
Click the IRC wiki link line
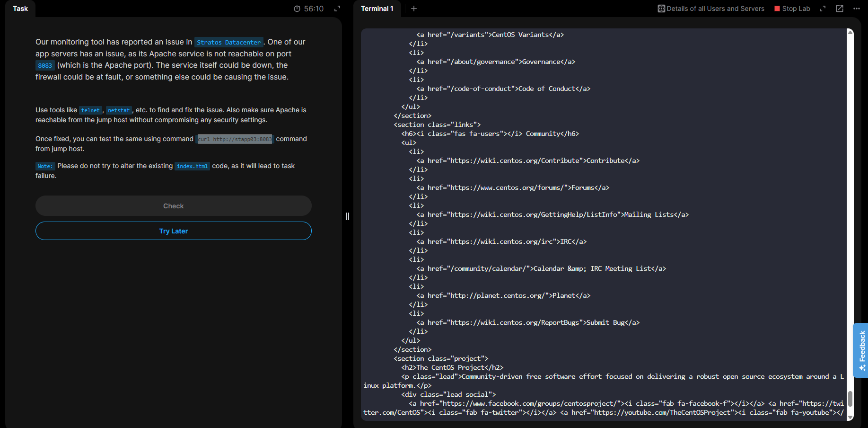[501, 241]
